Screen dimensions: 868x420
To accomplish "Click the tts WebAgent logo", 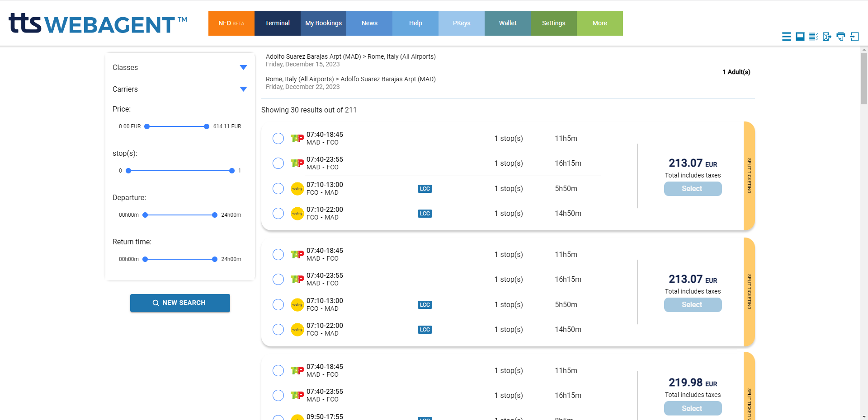I will coord(97,23).
